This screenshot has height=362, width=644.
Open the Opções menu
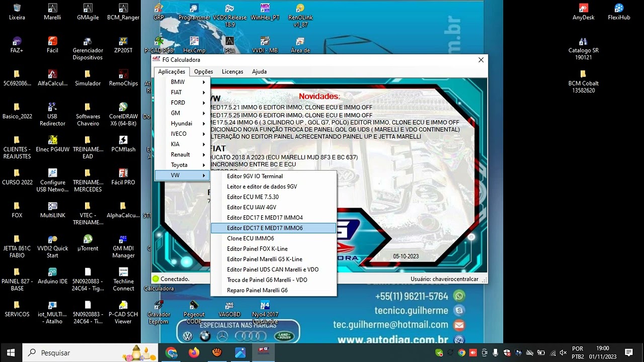tap(203, 72)
